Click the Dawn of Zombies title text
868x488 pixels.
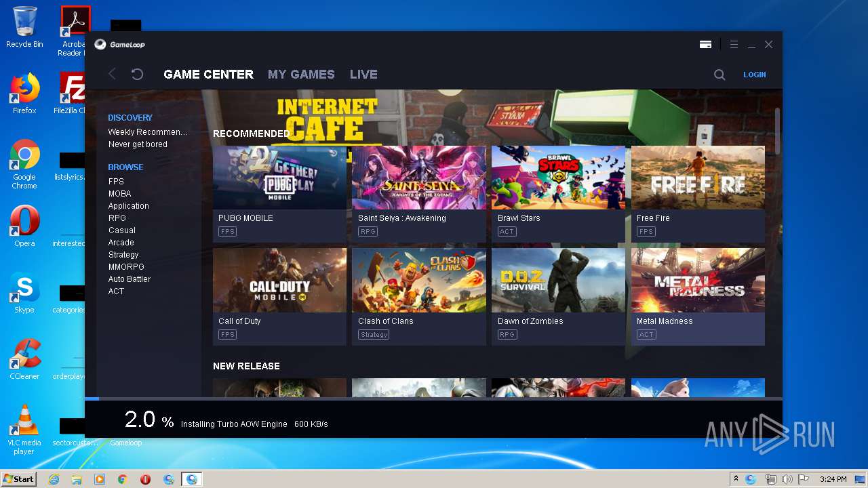(530, 321)
